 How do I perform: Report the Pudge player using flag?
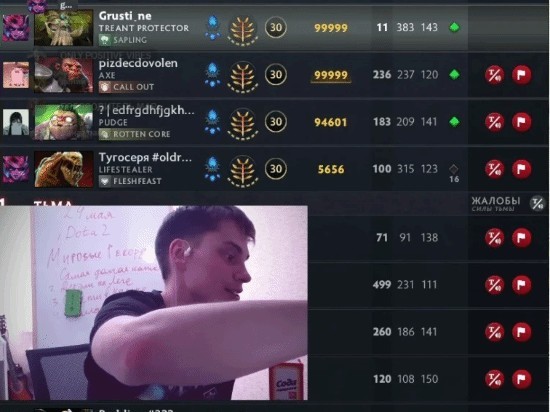[522, 122]
